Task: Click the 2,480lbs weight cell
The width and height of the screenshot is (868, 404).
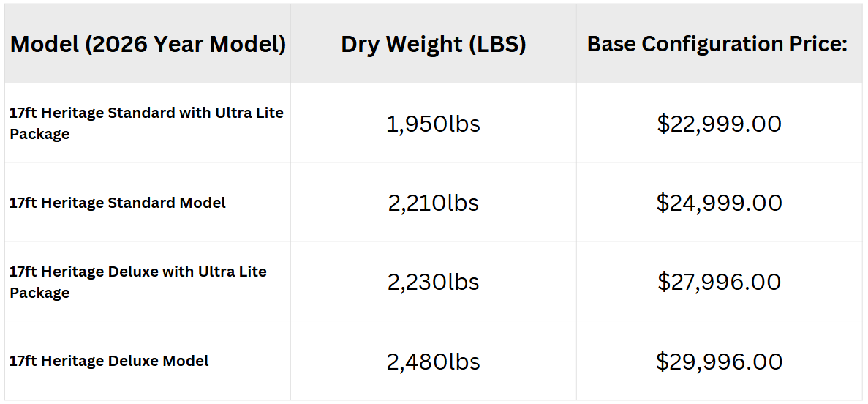Action: 434,362
